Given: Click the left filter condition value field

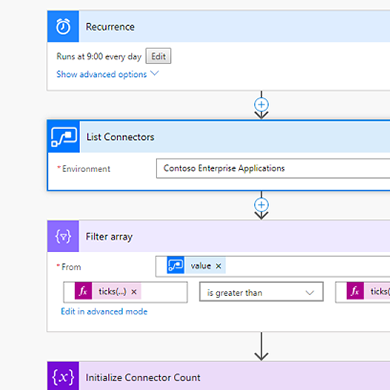Looking at the screenshot, I should click(x=125, y=292).
